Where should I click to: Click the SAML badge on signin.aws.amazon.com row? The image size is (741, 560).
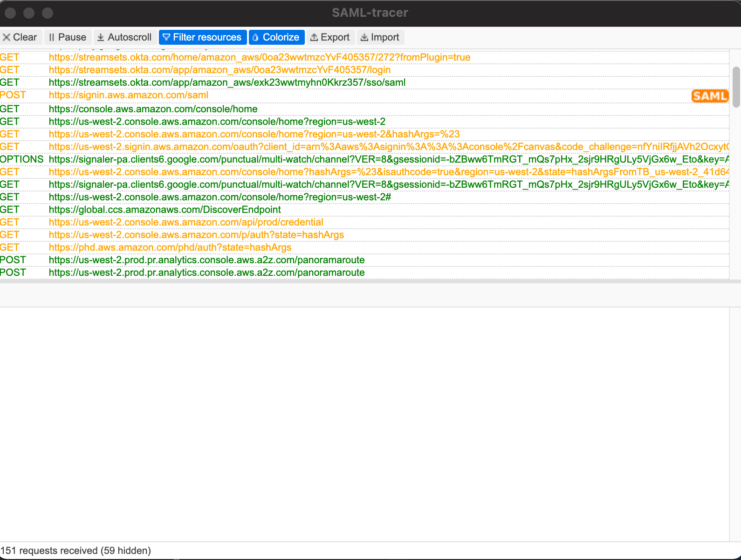coord(710,96)
